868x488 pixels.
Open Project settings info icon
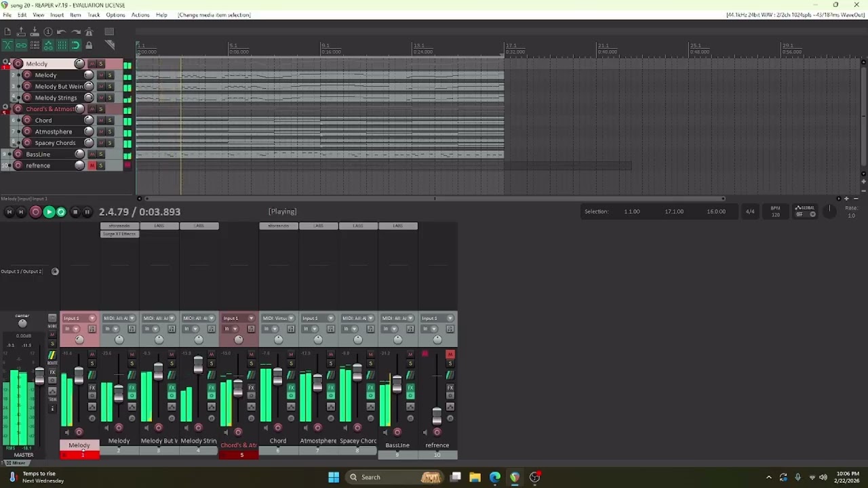48,32
